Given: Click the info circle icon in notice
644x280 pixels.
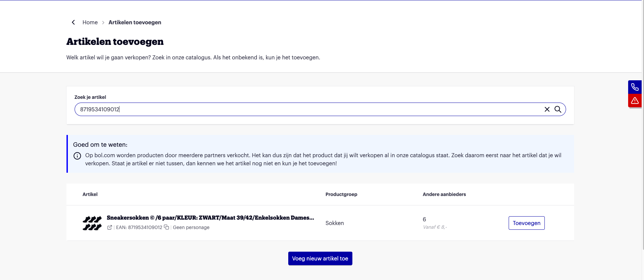Looking at the screenshot, I should click(x=77, y=156).
